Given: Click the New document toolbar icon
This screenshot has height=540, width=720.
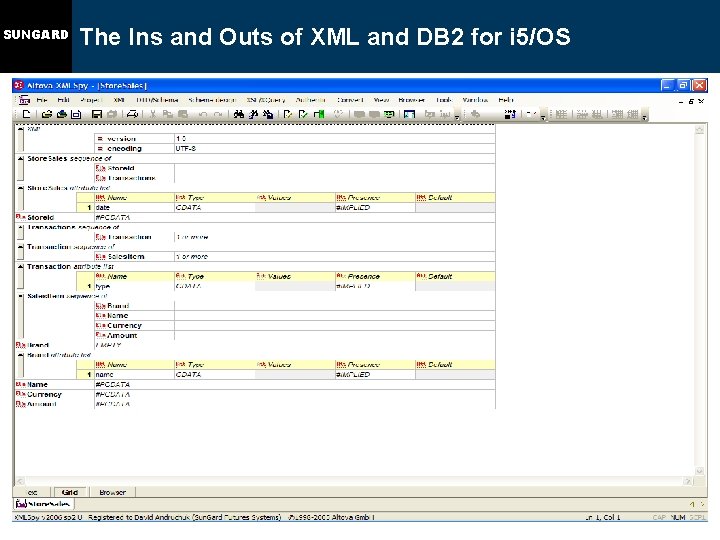Looking at the screenshot, I should point(26,114).
